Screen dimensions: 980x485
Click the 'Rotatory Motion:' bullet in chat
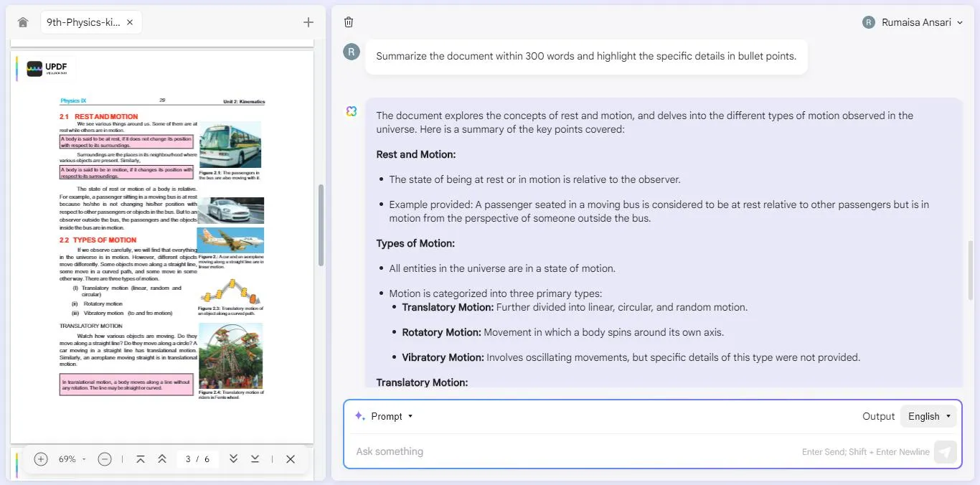[563, 332]
